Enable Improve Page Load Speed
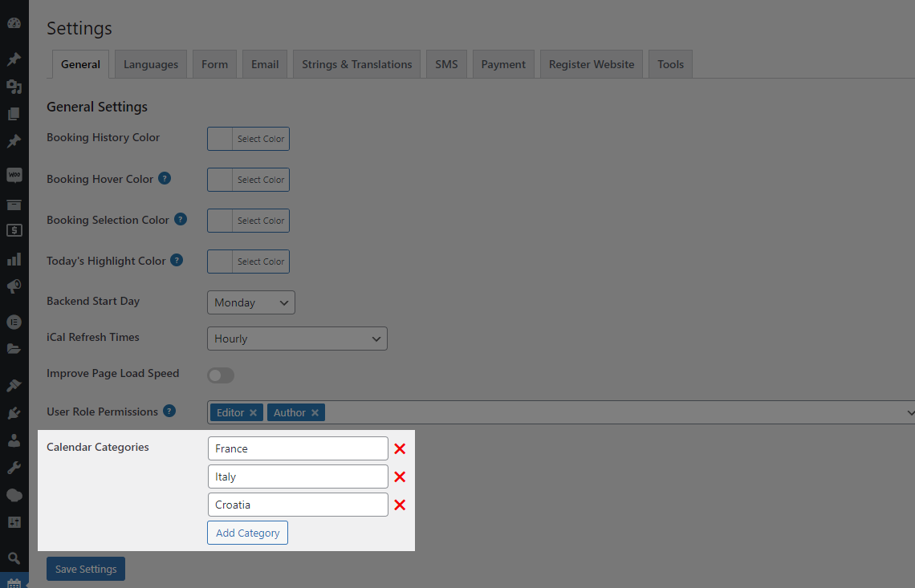This screenshot has width=915, height=588. tap(221, 375)
